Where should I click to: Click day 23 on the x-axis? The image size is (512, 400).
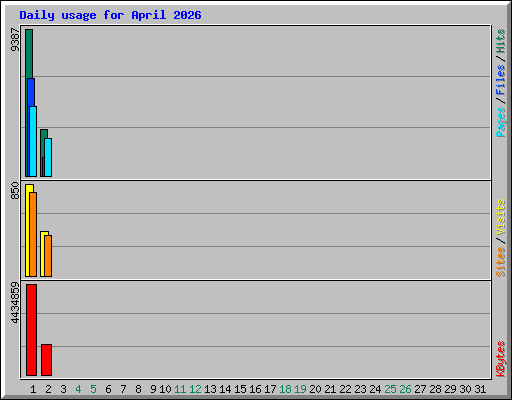click(360, 389)
